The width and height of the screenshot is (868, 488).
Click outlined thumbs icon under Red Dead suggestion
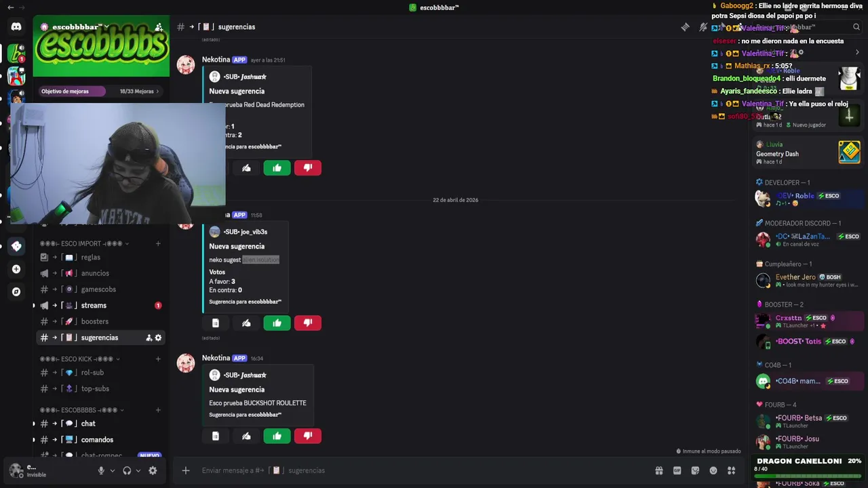pos(246,168)
